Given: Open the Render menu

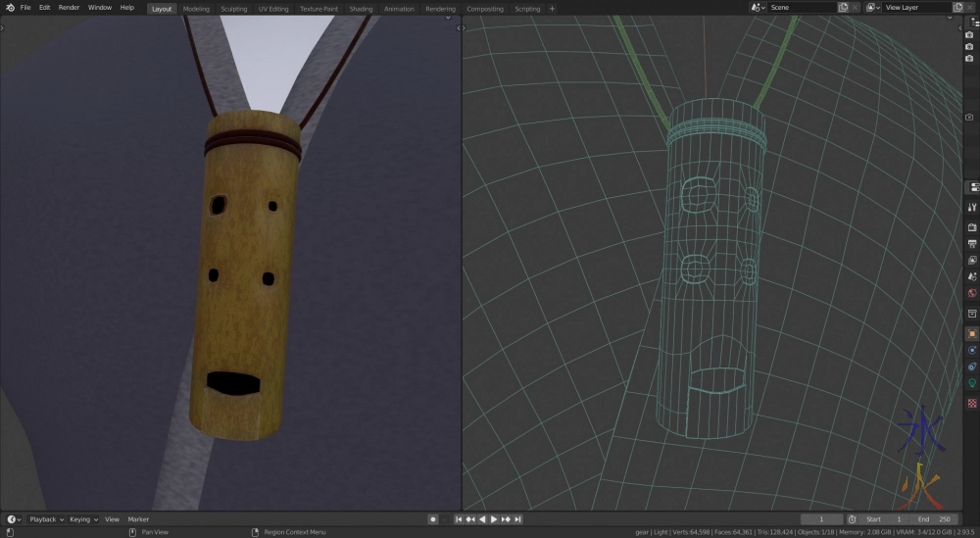Looking at the screenshot, I should point(69,8).
